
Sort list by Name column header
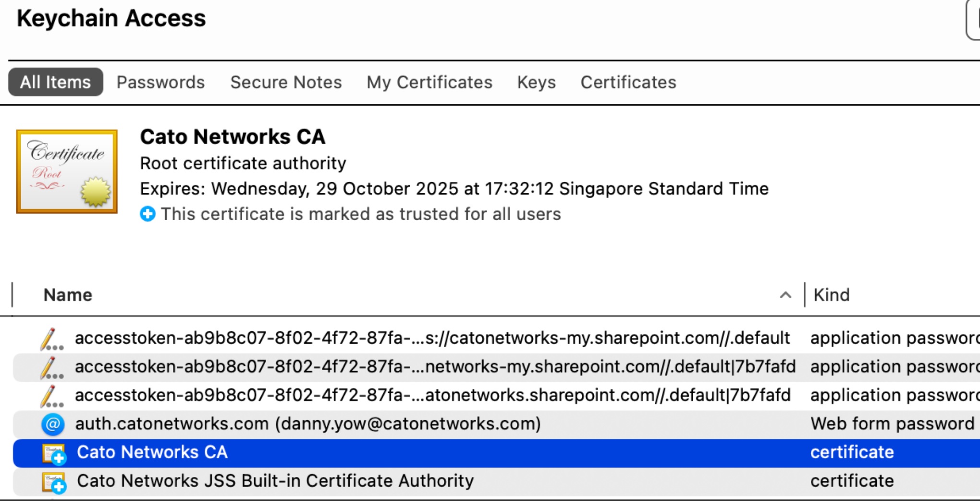[x=68, y=295]
